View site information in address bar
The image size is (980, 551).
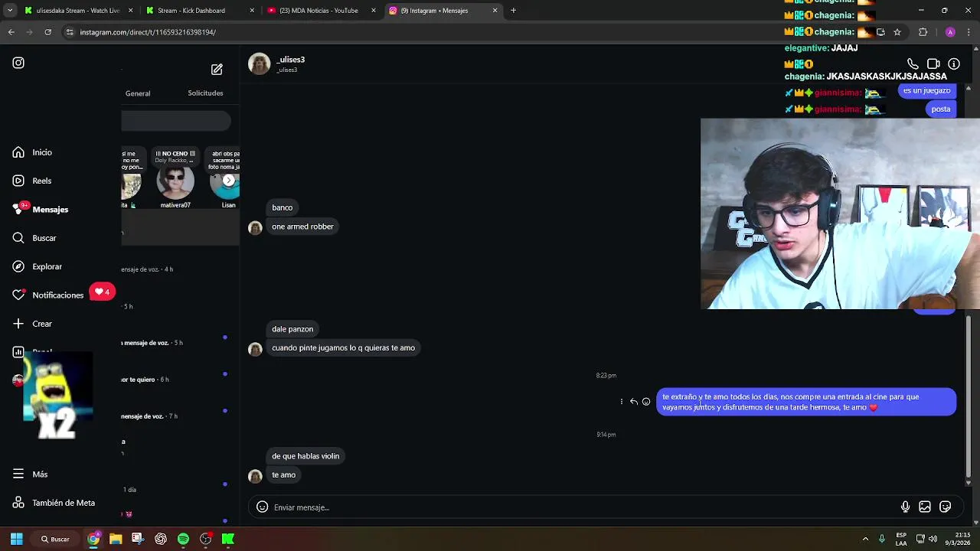coord(70,32)
